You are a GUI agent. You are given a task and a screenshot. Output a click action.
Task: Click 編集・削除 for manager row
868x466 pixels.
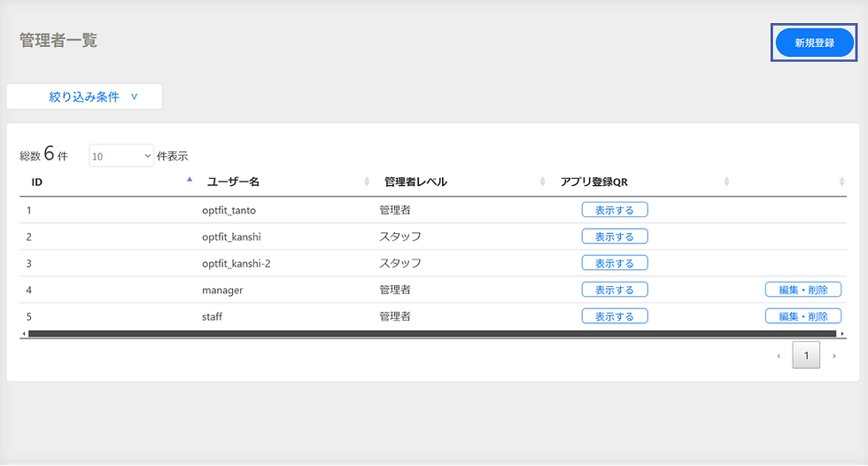click(803, 290)
